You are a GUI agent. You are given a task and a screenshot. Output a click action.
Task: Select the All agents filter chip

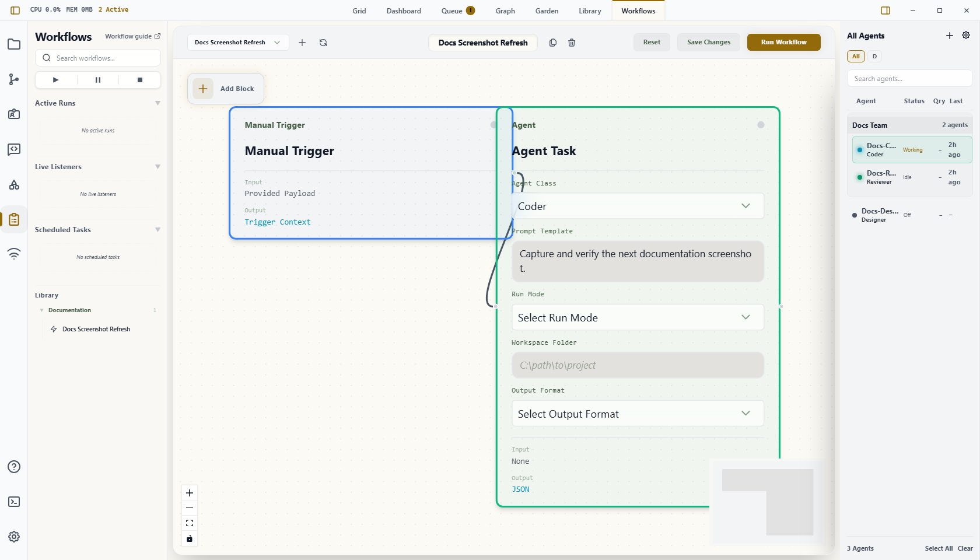click(x=856, y=57)
